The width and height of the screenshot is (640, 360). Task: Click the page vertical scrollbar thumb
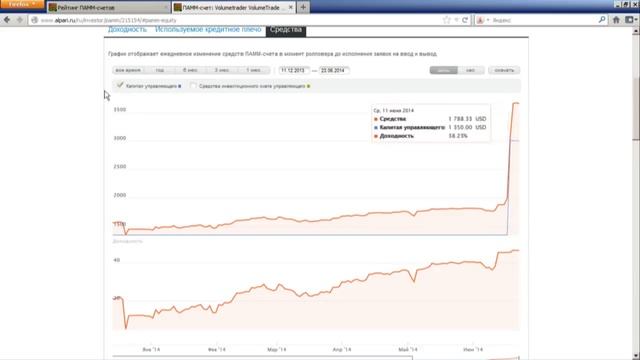coord(636,108)
